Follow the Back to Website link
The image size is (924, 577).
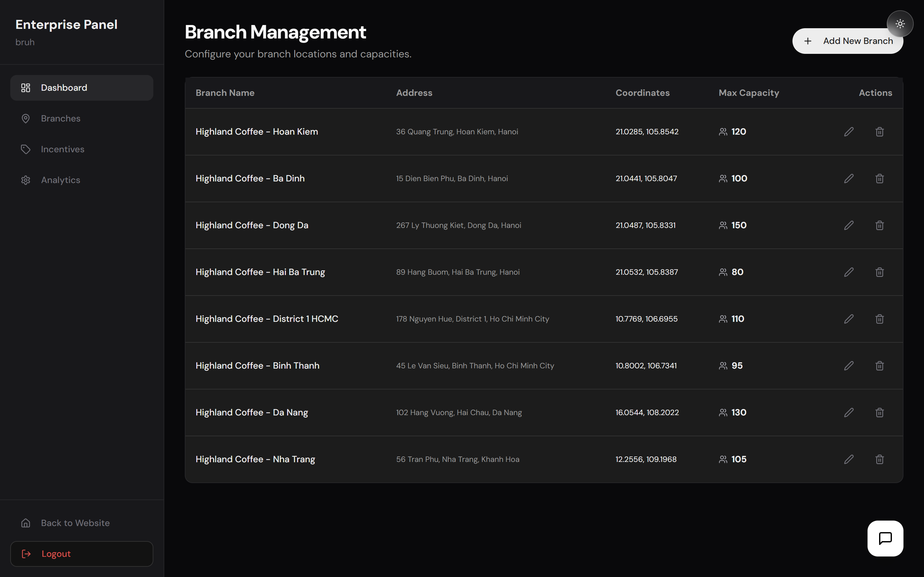tap(75, 523)
